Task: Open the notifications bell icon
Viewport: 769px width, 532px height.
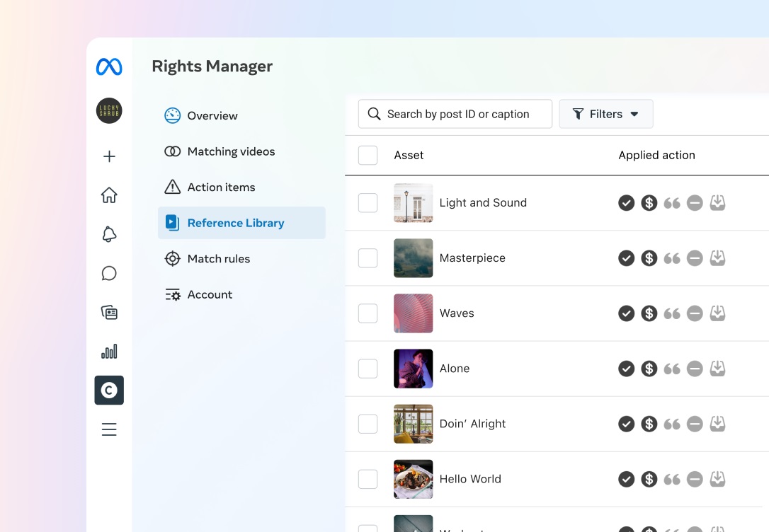Action: click(x=109, y=234)
